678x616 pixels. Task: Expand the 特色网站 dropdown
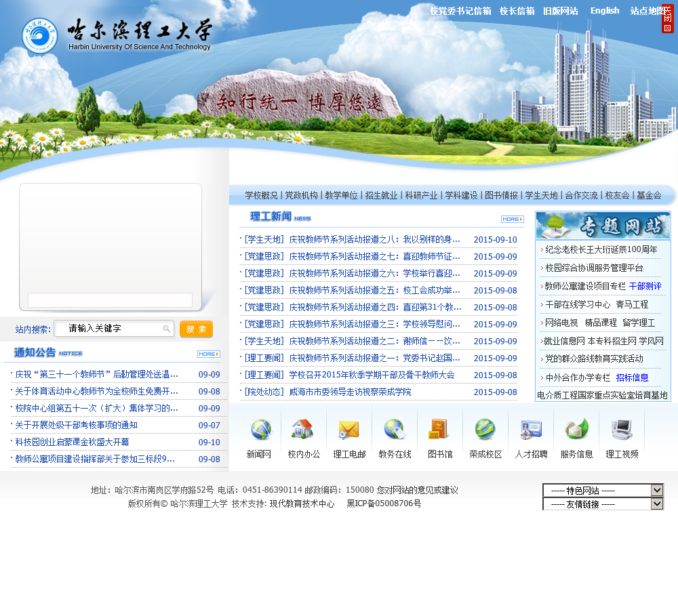point(603,490)
